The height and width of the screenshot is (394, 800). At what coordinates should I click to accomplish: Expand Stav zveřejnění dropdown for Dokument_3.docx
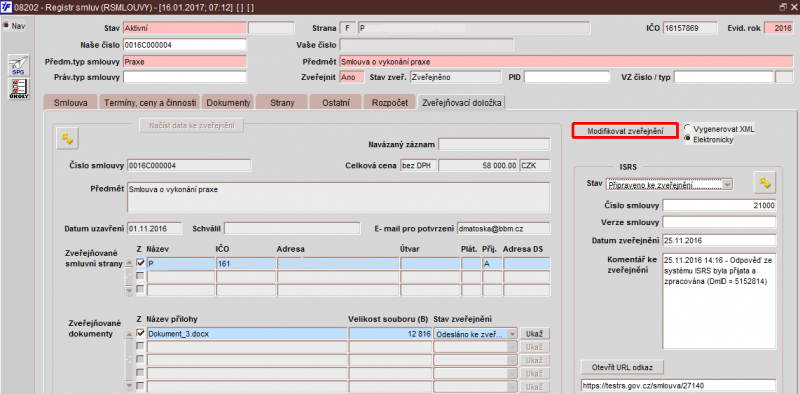tap(512, 334)
